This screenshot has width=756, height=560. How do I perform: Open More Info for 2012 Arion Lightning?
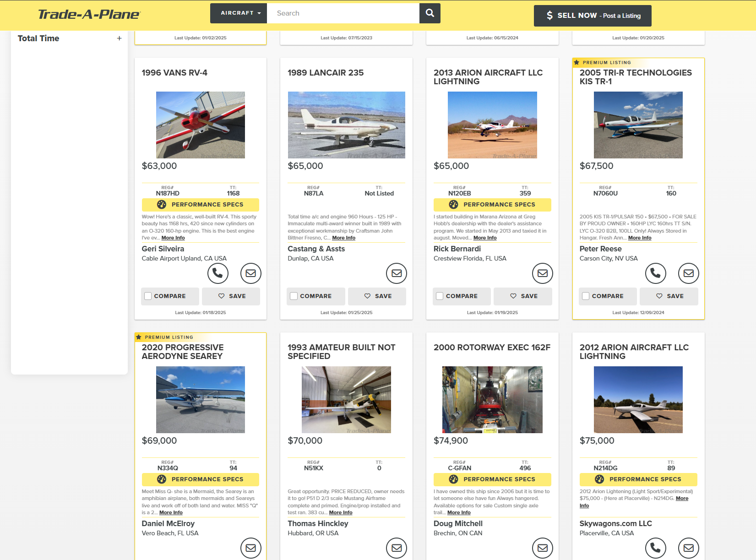(x=682, y=499)
